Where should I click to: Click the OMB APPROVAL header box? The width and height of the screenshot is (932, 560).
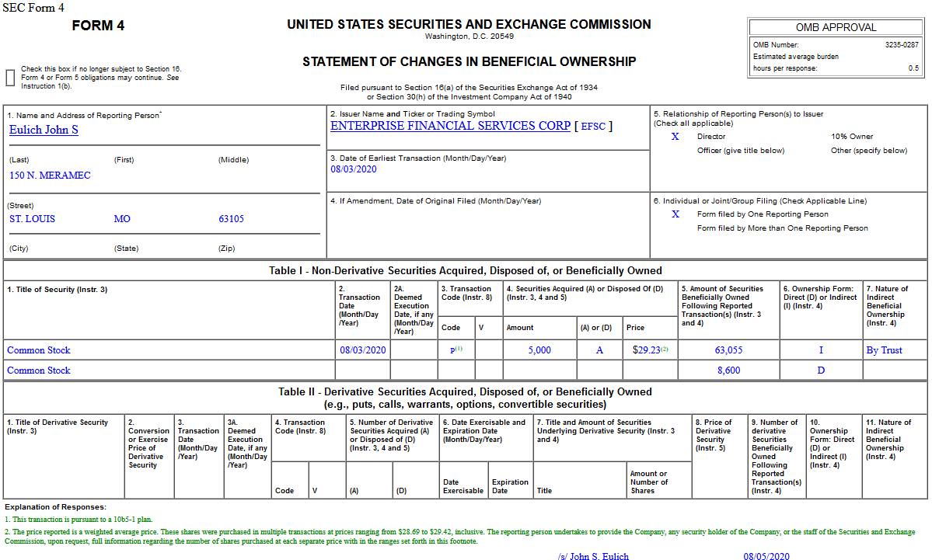836,27
